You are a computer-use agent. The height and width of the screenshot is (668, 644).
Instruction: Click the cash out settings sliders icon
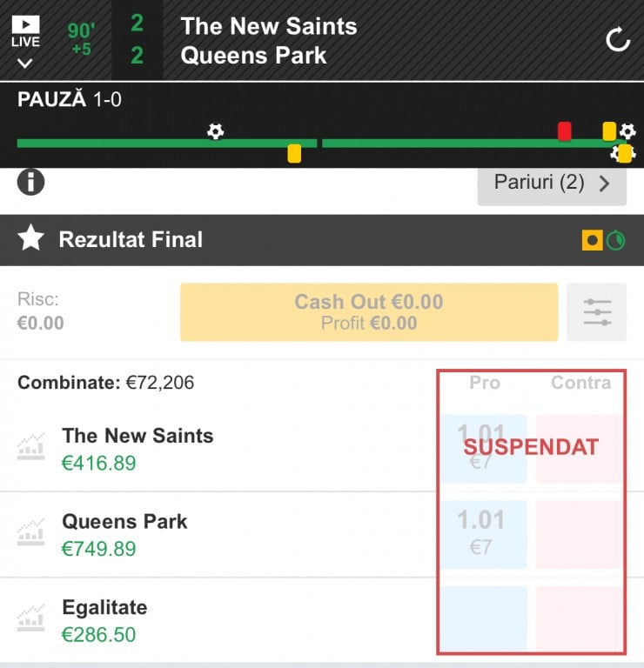click(x=597, y=312)
